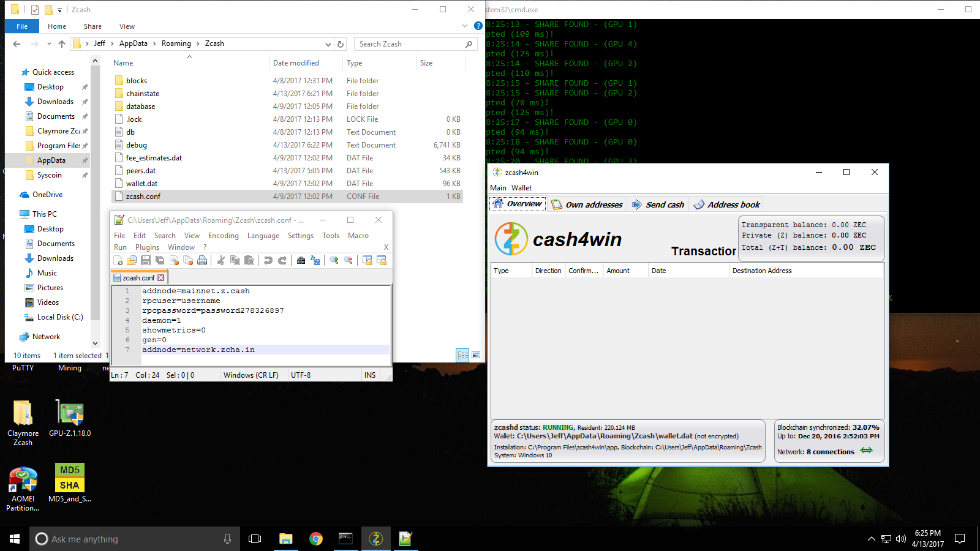Open the recent locations dropdown arrow
Image resolution: width=980 pixels, height=551 pixels.
(x=48, y=44)
